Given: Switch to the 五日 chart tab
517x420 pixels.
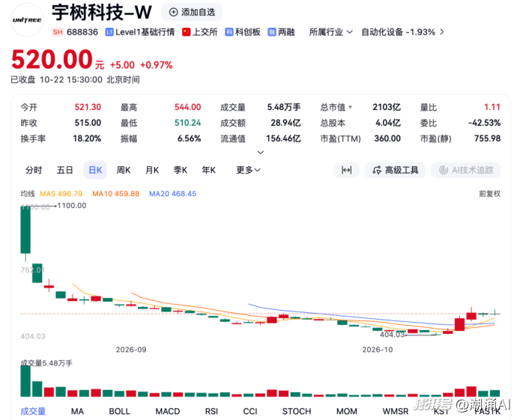Looking at the screenshot, I should point(65,170).
